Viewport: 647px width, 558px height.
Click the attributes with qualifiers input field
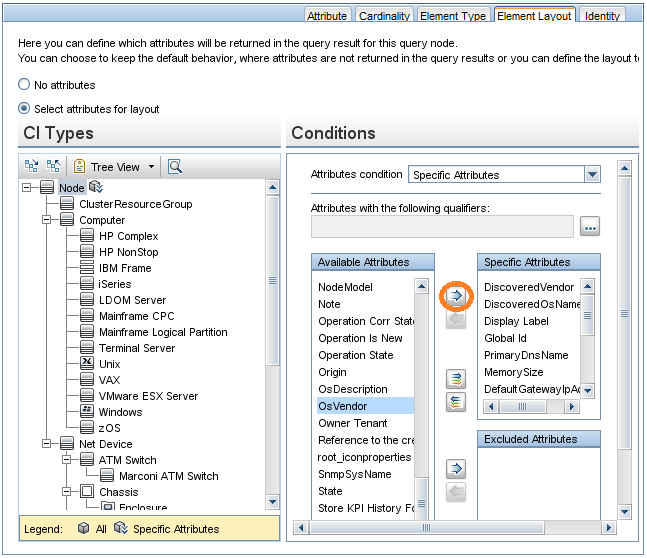(x=442, y=227)
